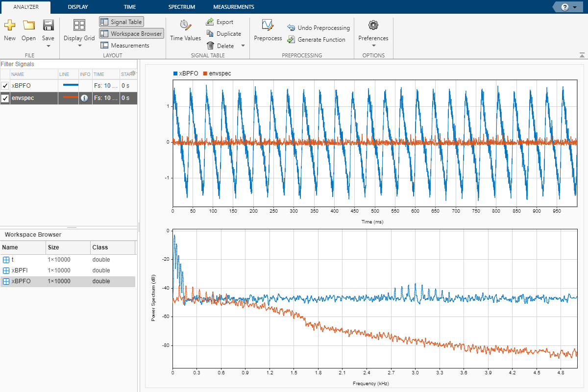The image size is (588, 392).
Task: Switch to the Spectrum tab
Action: coord(181,7)
